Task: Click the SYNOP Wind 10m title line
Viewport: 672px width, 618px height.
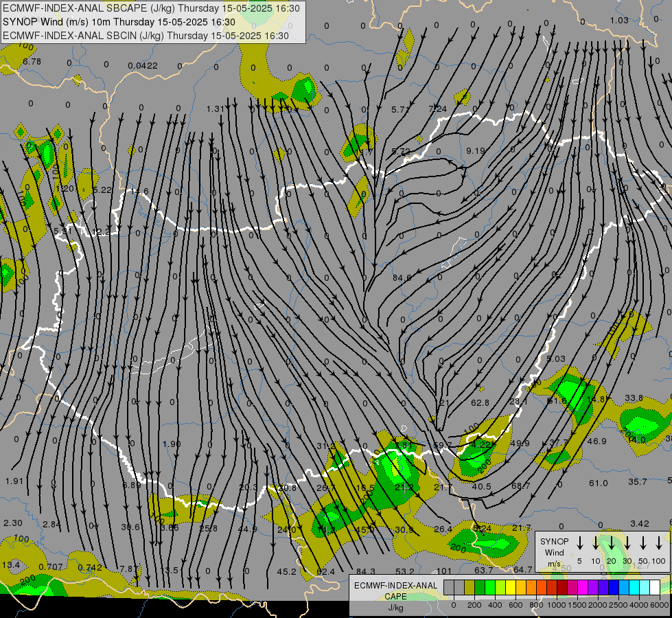Action: [119, 22]
